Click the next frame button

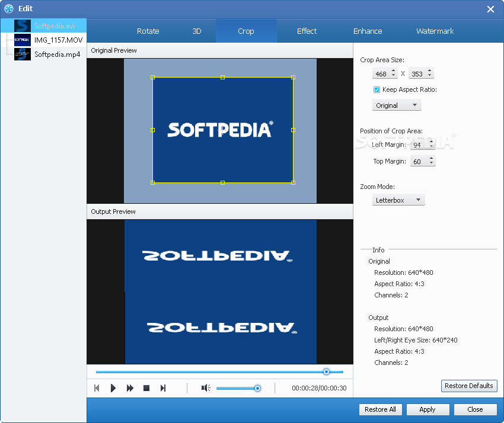coord(163,388)
